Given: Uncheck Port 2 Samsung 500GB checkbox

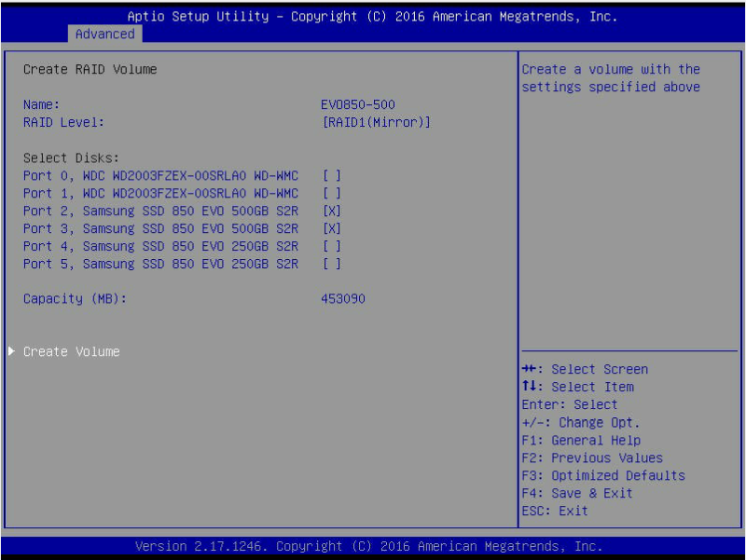Looking at the screenshot, I should tap(332, 212).
